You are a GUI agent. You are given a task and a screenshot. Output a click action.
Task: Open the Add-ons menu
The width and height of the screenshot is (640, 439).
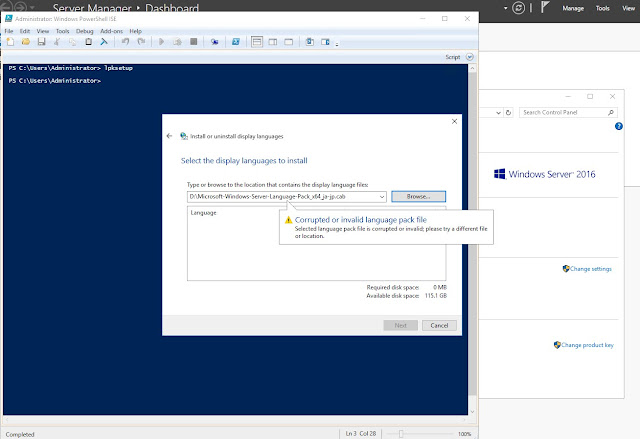pos(111,31)
